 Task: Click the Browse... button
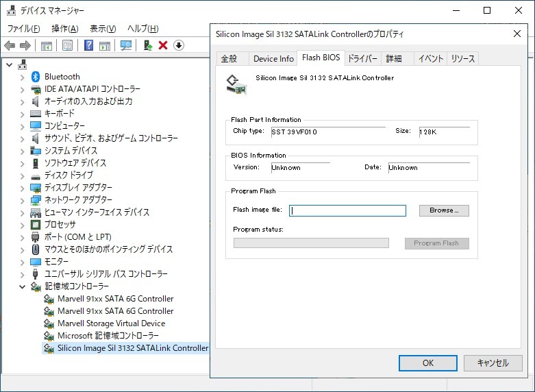tap(444, 210)
